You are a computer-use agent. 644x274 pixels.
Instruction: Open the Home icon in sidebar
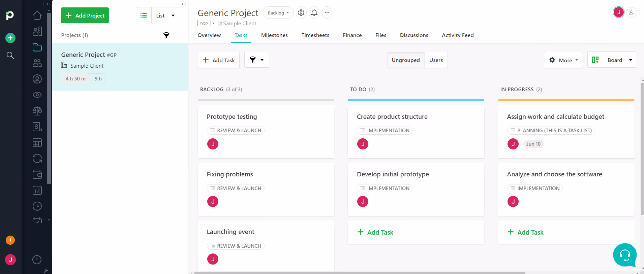(x=37, y=15)
